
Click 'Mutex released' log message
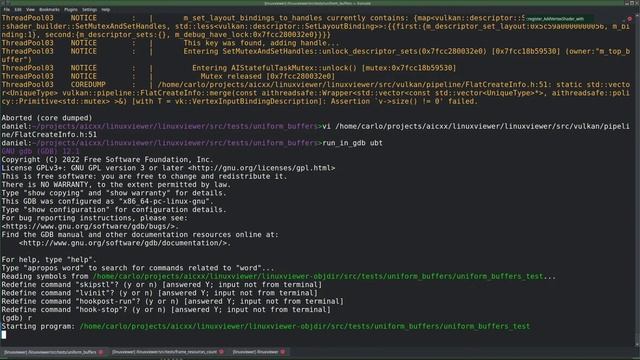click(267, 76)
